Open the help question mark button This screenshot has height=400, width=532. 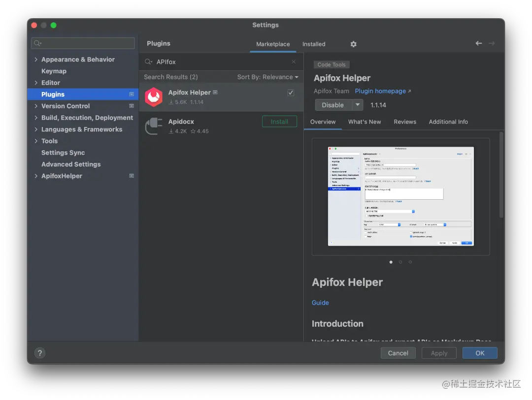40,353
